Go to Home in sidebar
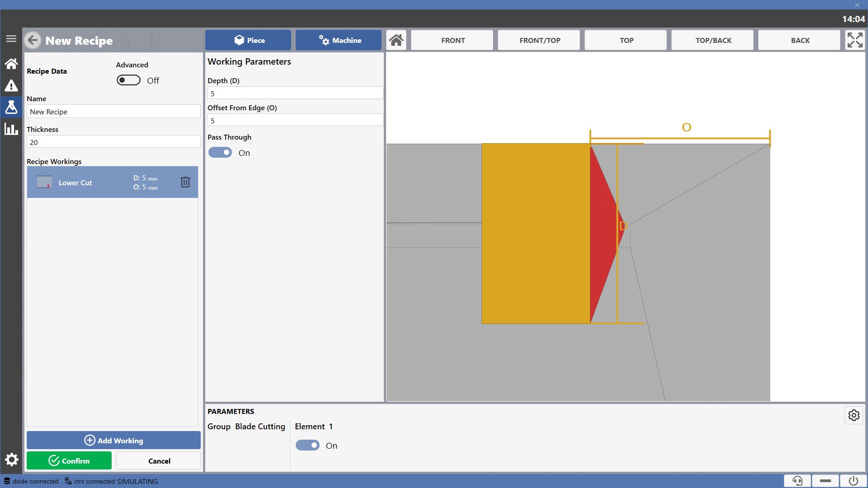This screenshot has width=868, height=488. coord(11,64)
